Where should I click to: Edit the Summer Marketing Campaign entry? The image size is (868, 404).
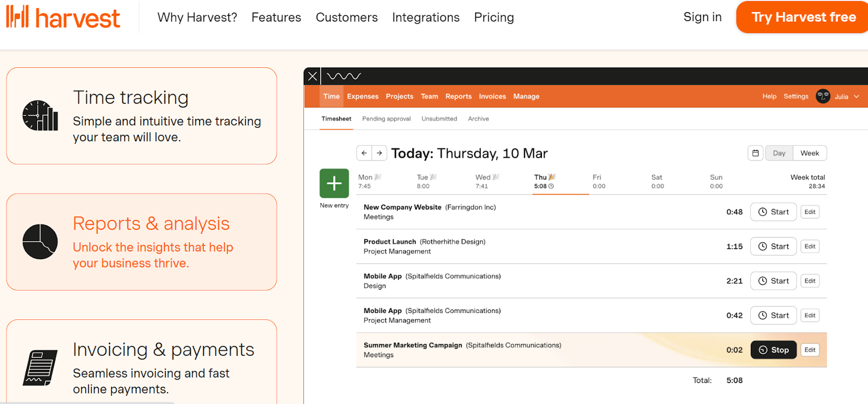(x=810, y=350)
